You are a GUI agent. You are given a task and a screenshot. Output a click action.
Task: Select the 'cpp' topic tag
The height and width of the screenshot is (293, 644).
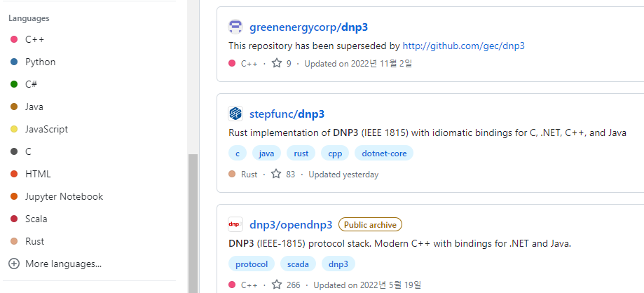(x=335, y=154)
